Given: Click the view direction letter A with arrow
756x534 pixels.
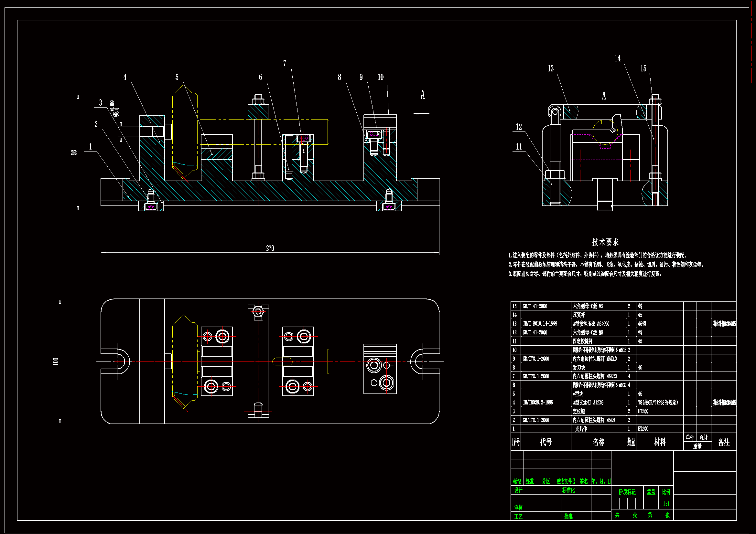Looking at the screenshot, I should tap(422, 95).
